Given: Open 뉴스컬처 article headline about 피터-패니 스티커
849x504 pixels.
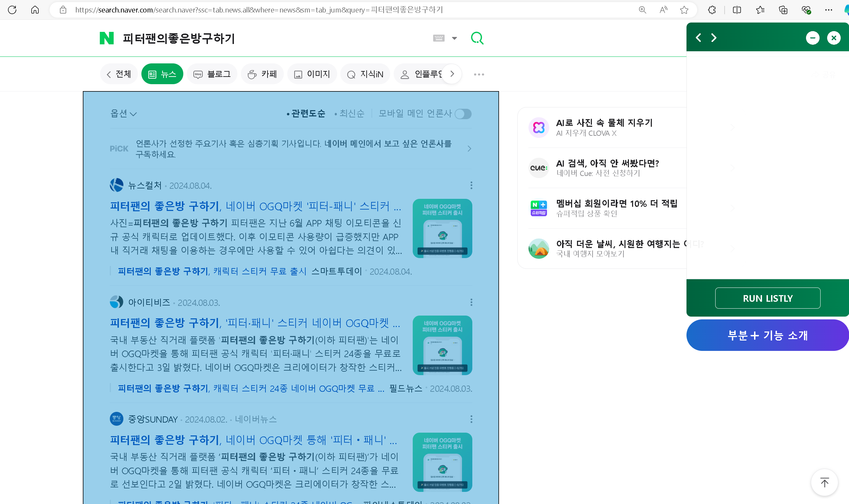Looking at the screenshot, I should (x=255, y=206).
